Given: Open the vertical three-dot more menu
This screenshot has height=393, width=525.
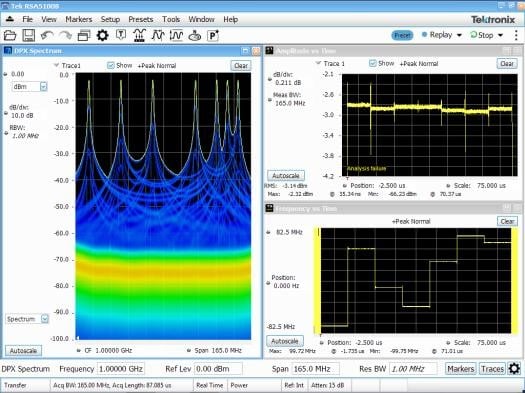Looking at the screenshot, I should (x=516, y=35).
